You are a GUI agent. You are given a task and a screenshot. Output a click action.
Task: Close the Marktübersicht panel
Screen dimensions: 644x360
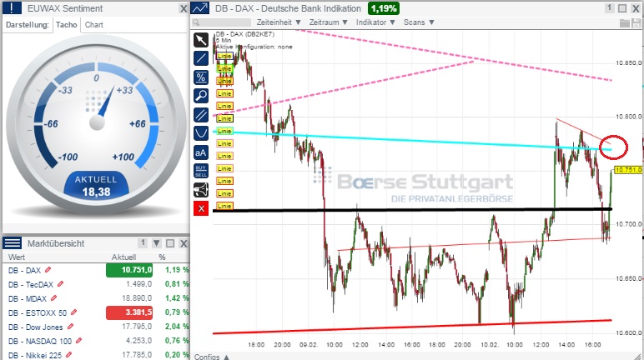point(184,243)
